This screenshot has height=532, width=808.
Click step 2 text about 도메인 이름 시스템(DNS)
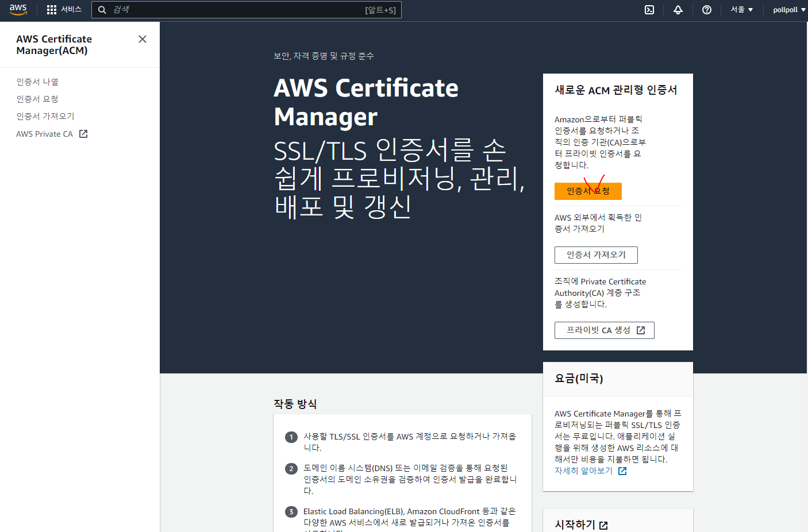(x=410, y=480)
